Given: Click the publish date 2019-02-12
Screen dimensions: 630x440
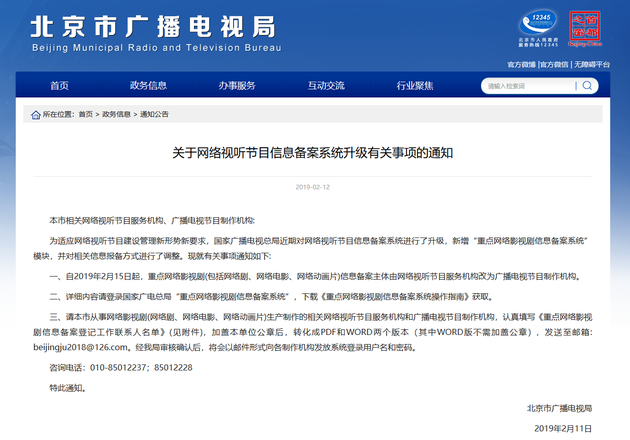Looking at the screenshot, I should point(313,187).
